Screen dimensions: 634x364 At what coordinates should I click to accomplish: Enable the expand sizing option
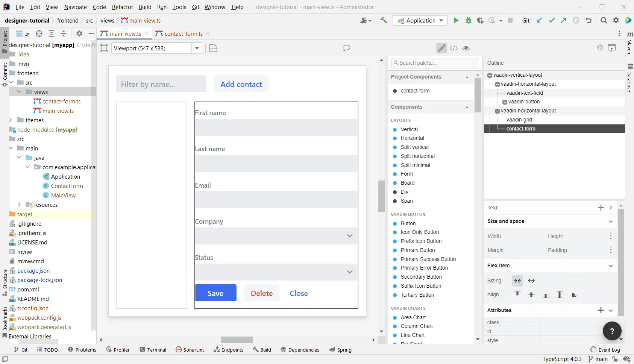coord(531,281)
